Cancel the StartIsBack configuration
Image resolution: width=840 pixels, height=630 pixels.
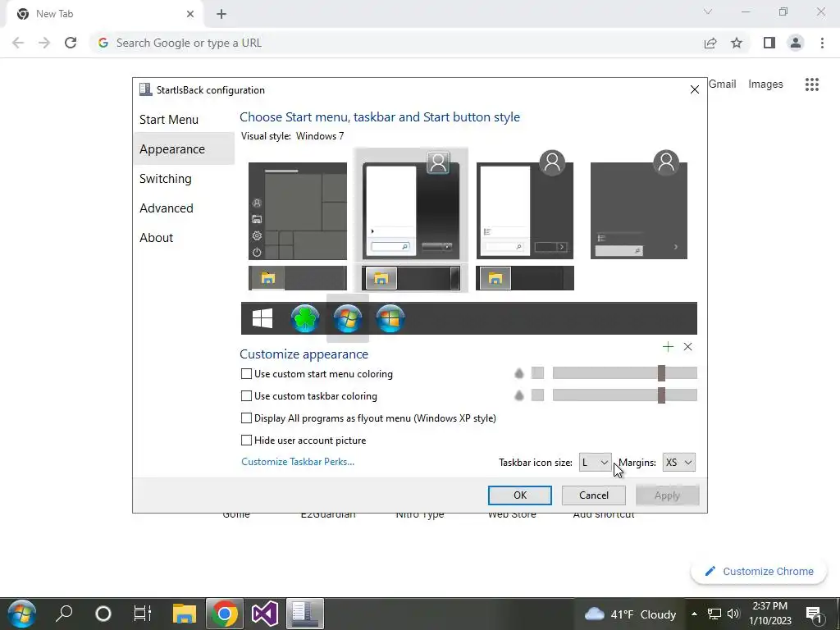594,495
